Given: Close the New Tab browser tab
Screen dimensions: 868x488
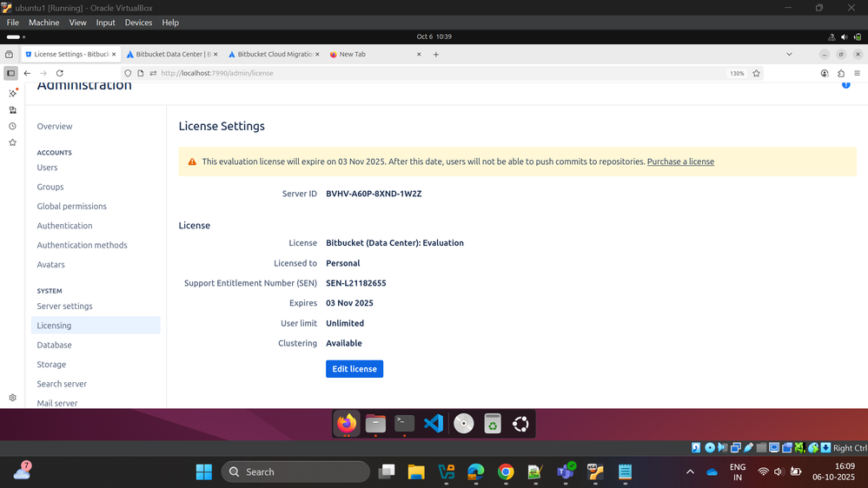Looking at the screenshot, I should (419, 54).
